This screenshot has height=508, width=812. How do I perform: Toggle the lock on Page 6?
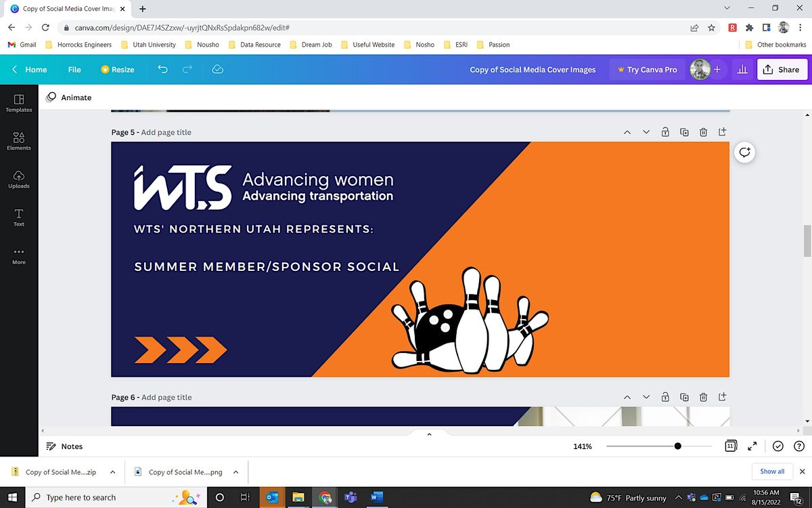(665, 397)
